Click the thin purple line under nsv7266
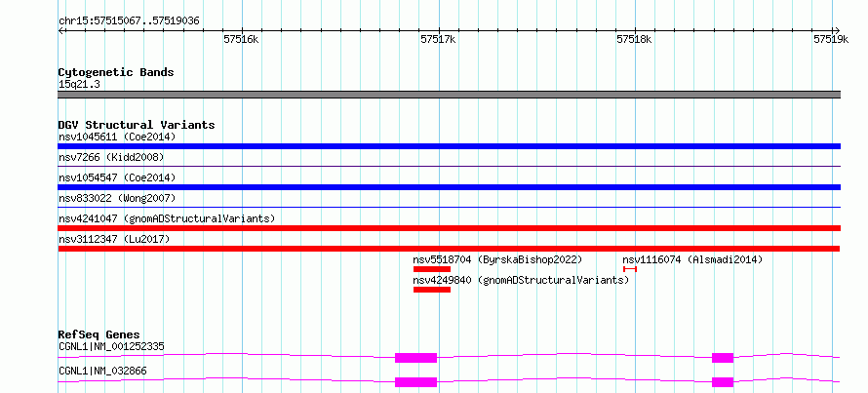 (449, 166)
